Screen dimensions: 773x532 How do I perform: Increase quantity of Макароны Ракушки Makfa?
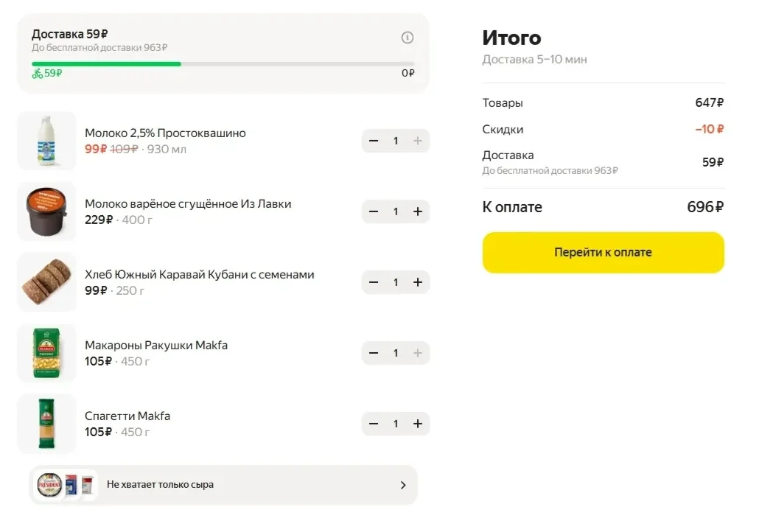pyautogui.click(x=418, y=353)
